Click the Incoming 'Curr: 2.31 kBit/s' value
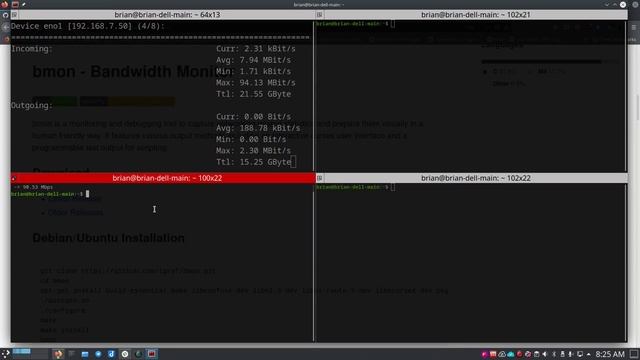This screenshot has width=640, height=360. point(256,49)
